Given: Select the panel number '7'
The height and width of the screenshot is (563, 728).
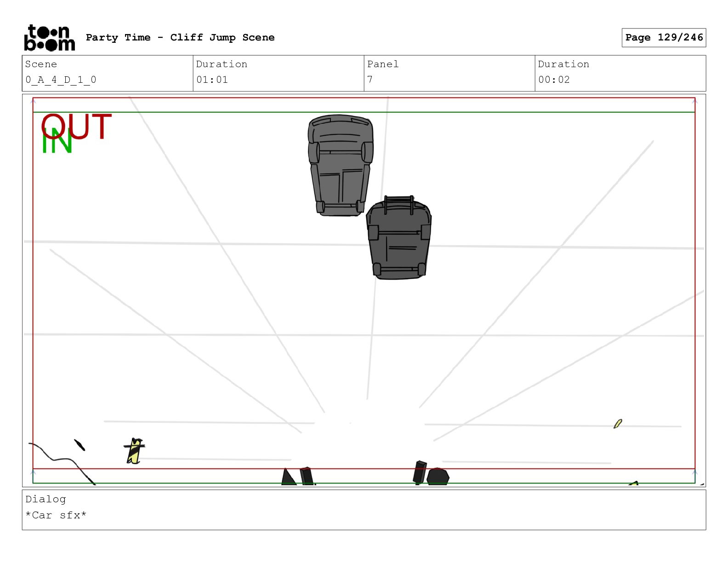Looking at the screenshot, I should (370, 80).
